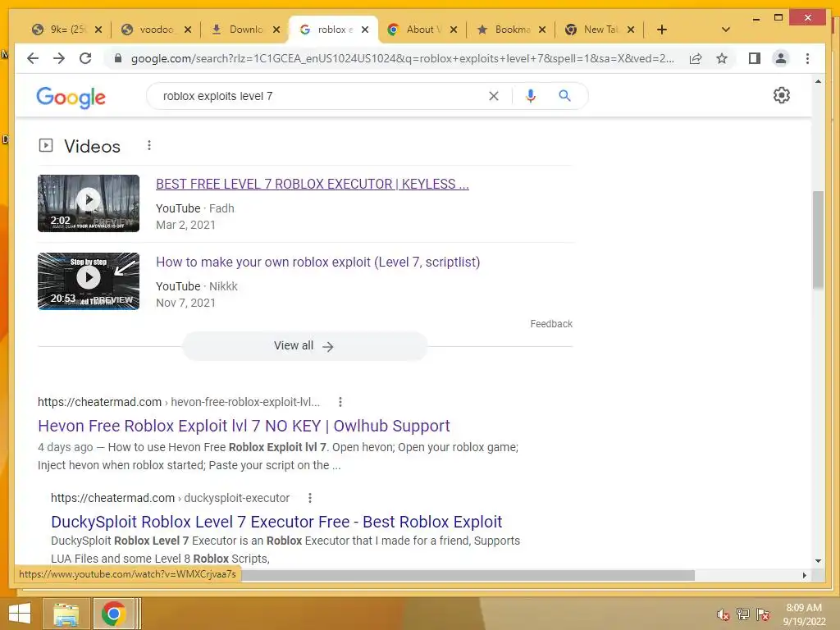Open the Chrome profile avatar menu
Image resolution: width=840 pixels, height=630 pixels.
tap(781, 58)
